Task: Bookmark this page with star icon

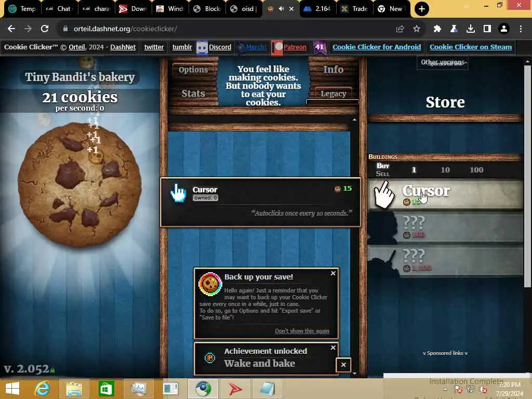Action: [417, 29]
